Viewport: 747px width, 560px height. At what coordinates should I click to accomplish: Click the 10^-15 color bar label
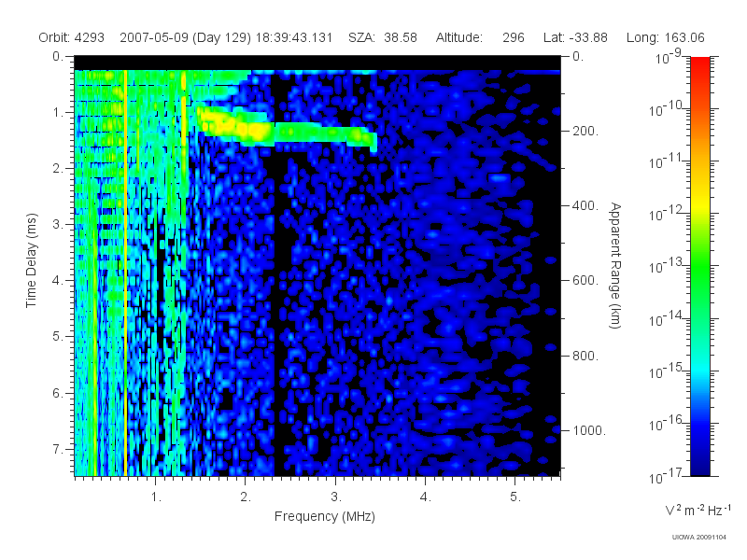tap(668, 371)
